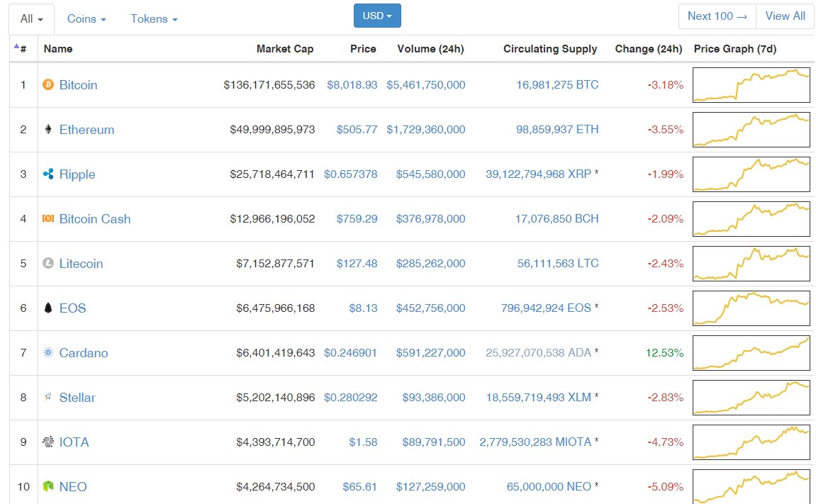Image resolution: width=816 pixels, height=504 pixels.
Task: Click supply 2,779,530,283 MIOTA
Action: coord(535,442)
